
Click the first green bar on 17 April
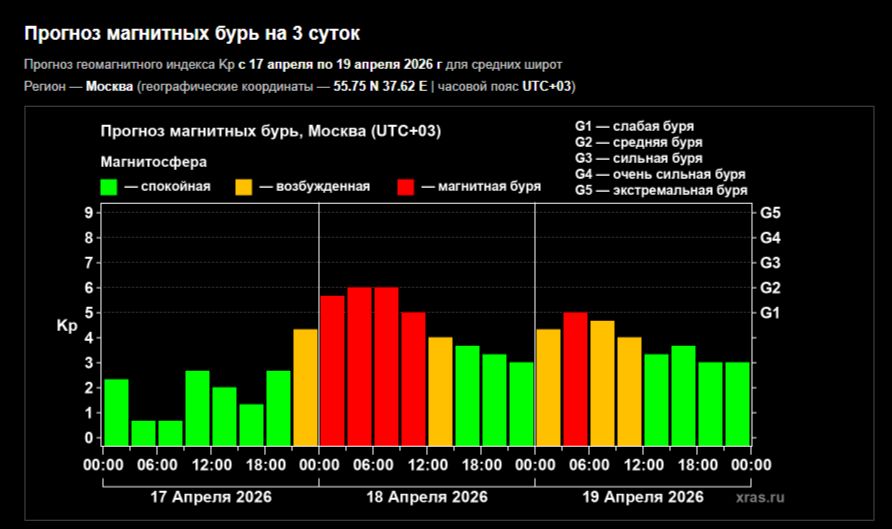tap(116, 412)
